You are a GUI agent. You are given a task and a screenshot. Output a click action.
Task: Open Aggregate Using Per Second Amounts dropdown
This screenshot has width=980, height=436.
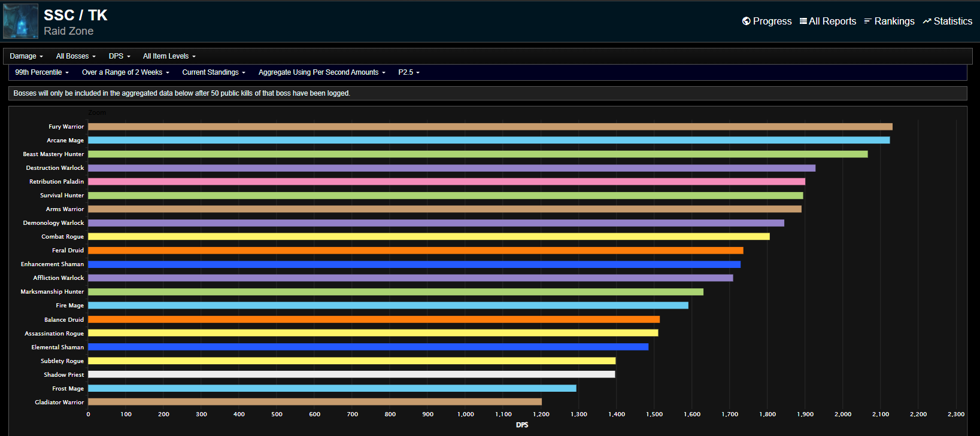pos(322,72)
